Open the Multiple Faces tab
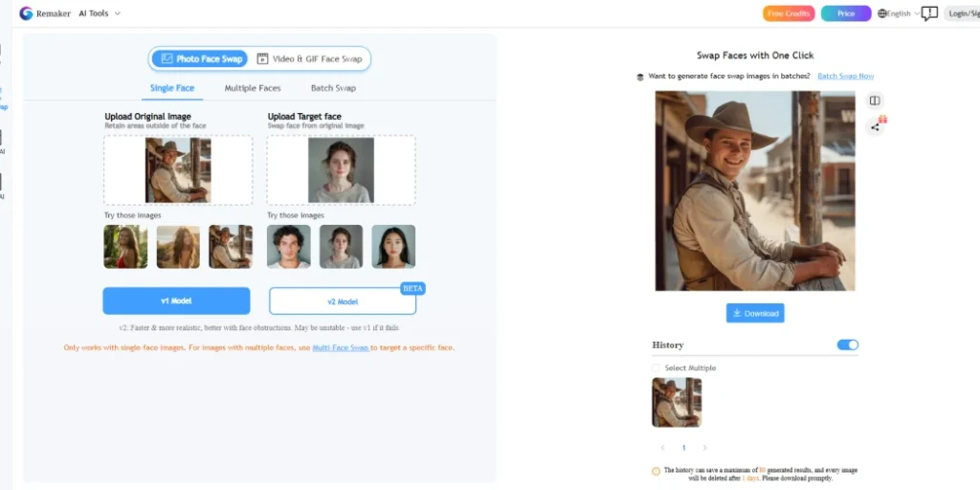The width and height of the screenshot is (980, 490). 253,88
